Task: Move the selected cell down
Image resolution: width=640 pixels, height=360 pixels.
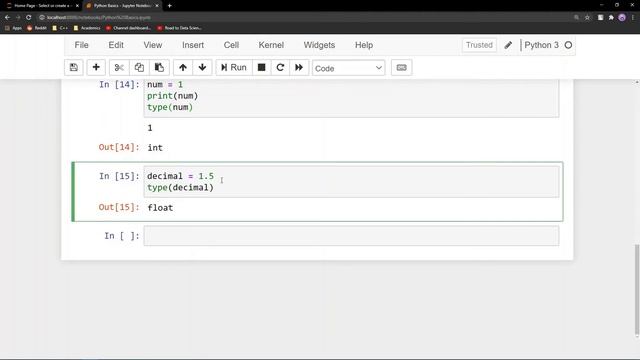Action: (x=202, y=68)
